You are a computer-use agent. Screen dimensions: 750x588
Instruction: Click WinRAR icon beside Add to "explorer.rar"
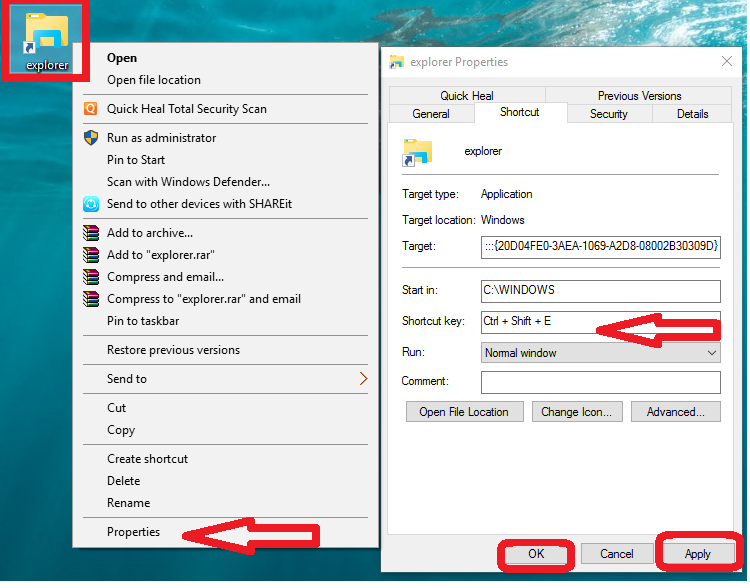point(91,255)
